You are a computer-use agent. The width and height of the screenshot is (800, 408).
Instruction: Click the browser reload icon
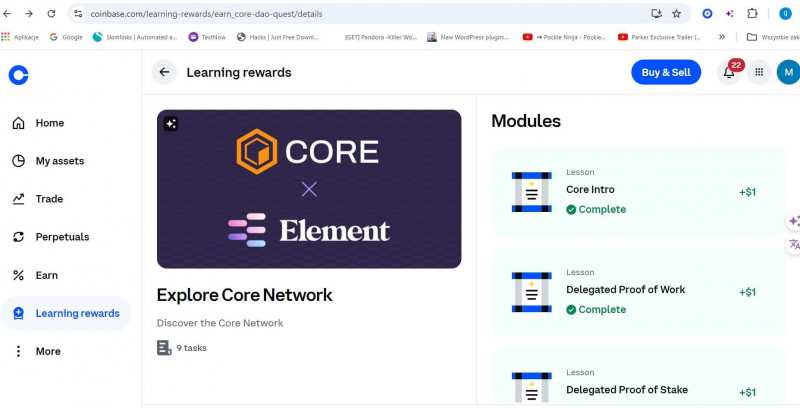[x=50, y=14]
